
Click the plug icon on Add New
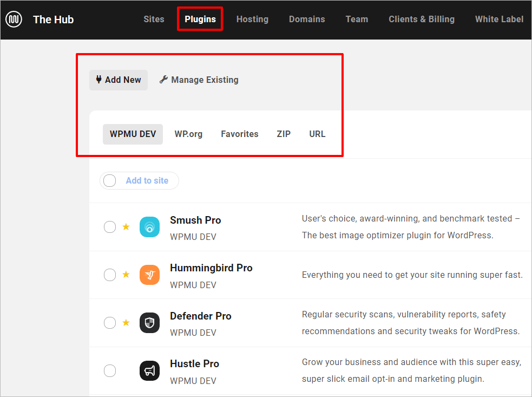tap(98, 80)
